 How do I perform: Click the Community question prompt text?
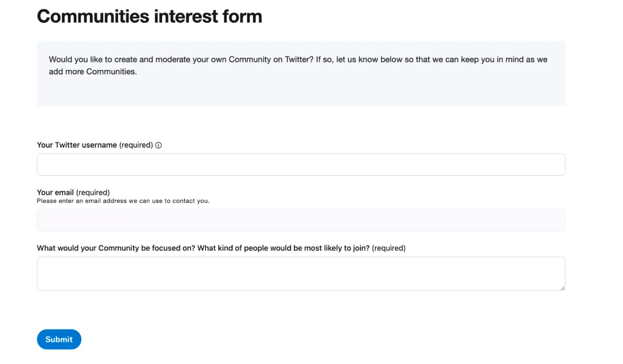221,248
